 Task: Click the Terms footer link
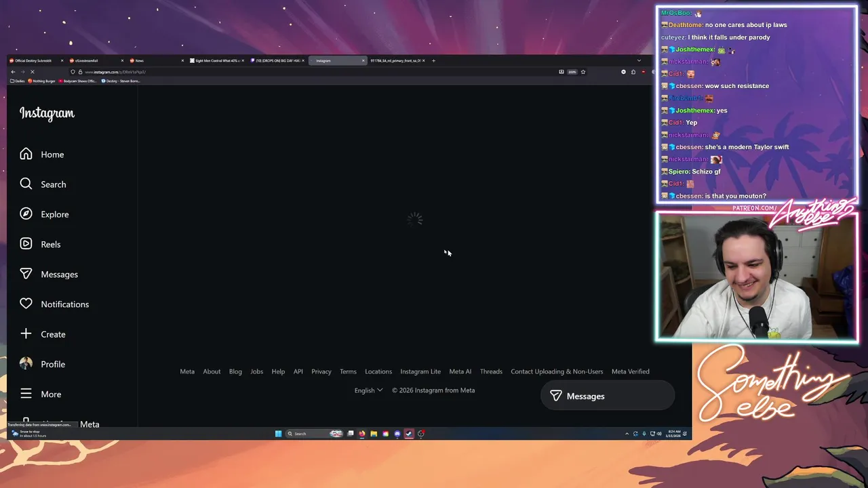click(348, 371)
